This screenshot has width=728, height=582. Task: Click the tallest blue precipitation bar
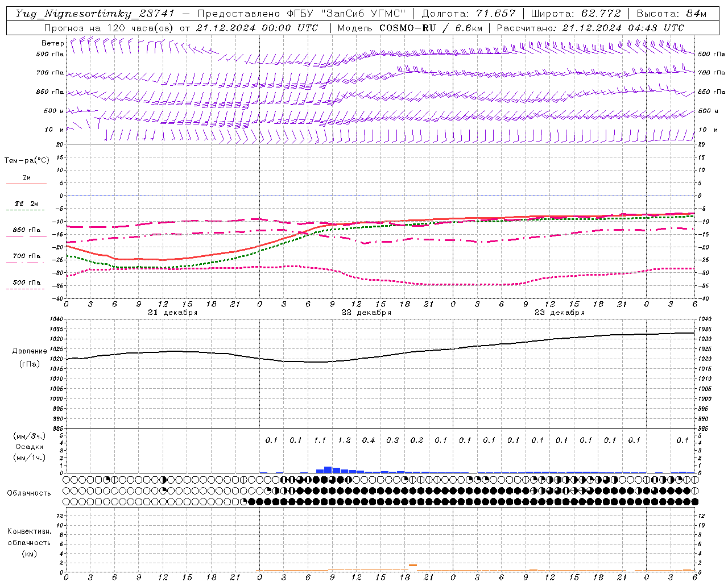[328, 470]
